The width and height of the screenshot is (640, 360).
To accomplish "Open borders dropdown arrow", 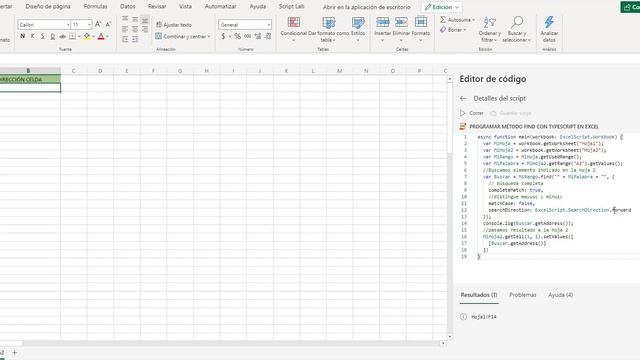I will tap(79, 37).
